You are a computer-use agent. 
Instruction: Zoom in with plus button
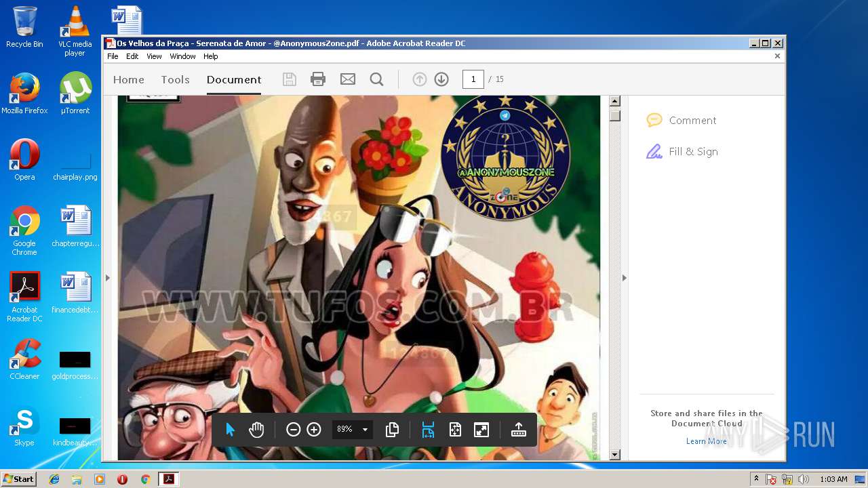pyautogui.click(x=314, y=430)
